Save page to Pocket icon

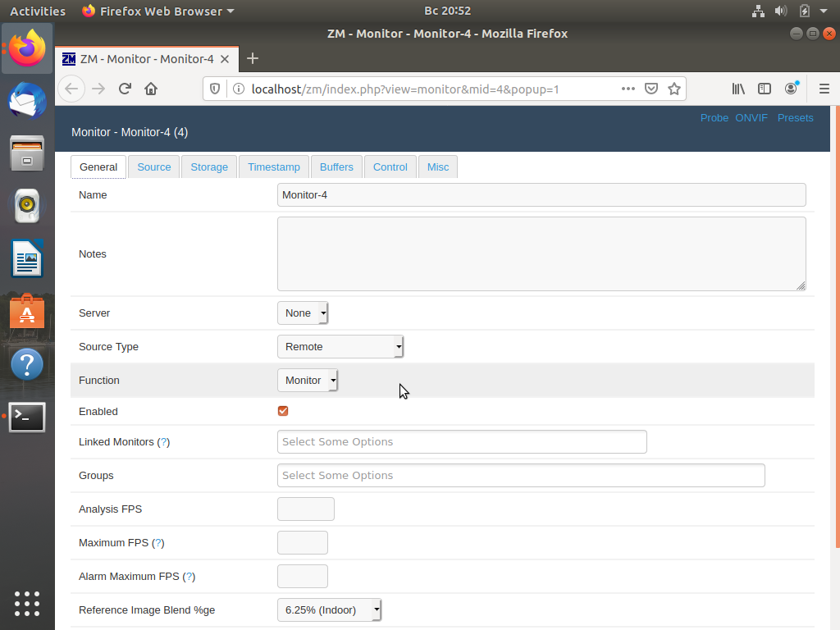[x=651, y=89]
